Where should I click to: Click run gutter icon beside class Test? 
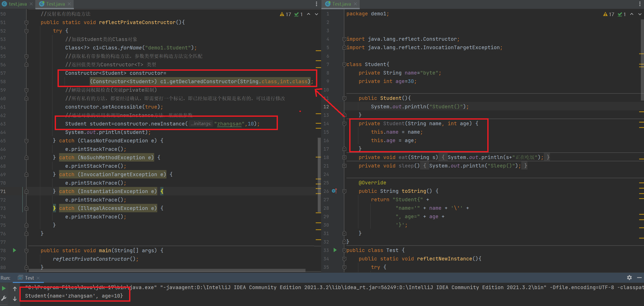pyautogui.click(x=335, y=250)
